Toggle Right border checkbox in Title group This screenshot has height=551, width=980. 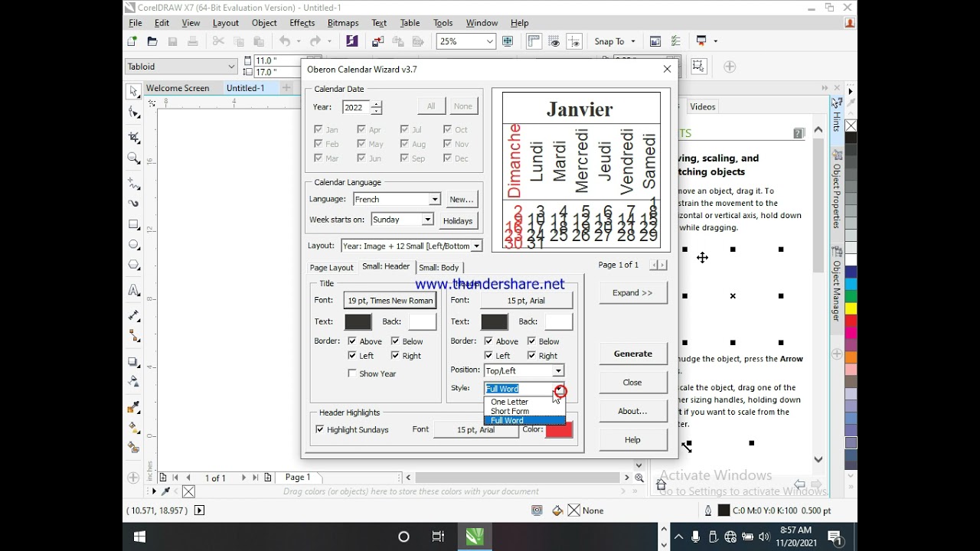[395, 356]
